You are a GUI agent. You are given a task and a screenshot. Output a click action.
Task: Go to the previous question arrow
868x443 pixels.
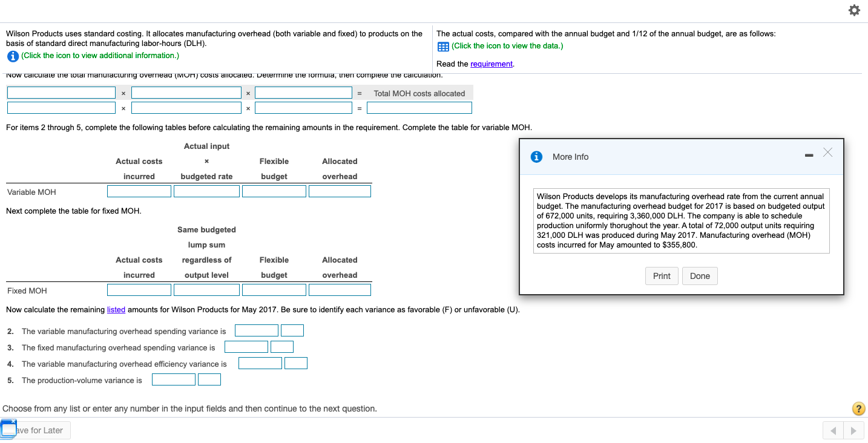[x=833, y=431]
